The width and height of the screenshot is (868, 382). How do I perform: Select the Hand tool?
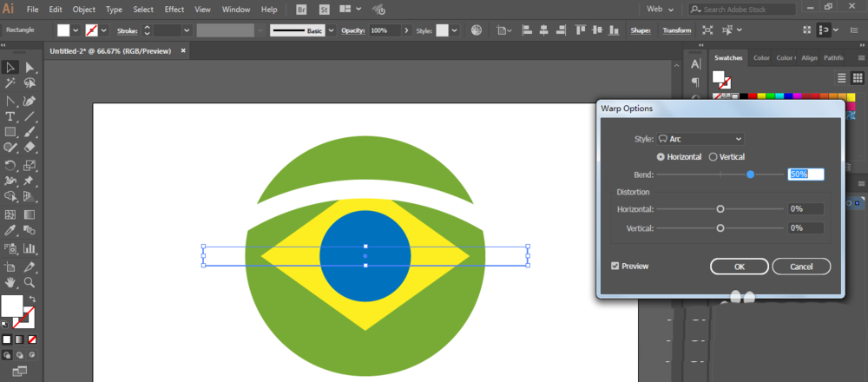[x=10, y=282]
